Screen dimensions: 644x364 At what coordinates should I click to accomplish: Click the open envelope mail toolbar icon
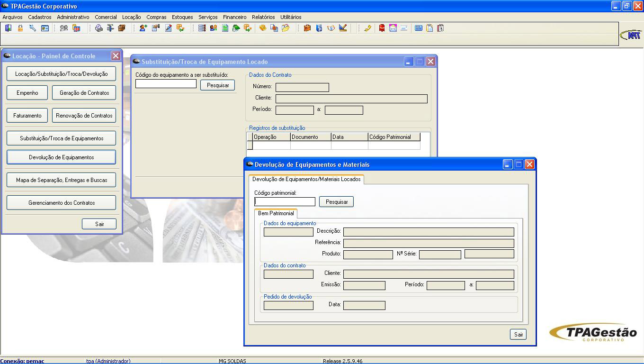click(x=393, y=28)
